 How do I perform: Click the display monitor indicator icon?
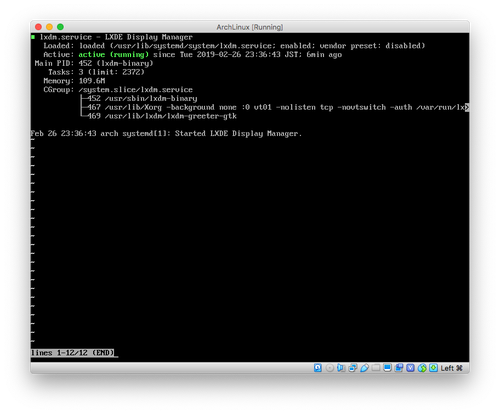(x=387, y=368)
